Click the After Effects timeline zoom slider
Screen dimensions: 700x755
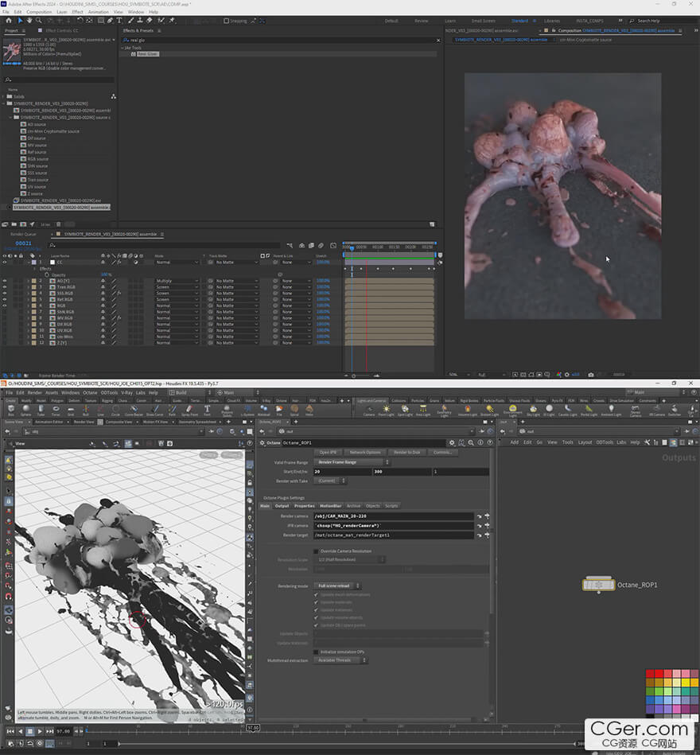354,376
